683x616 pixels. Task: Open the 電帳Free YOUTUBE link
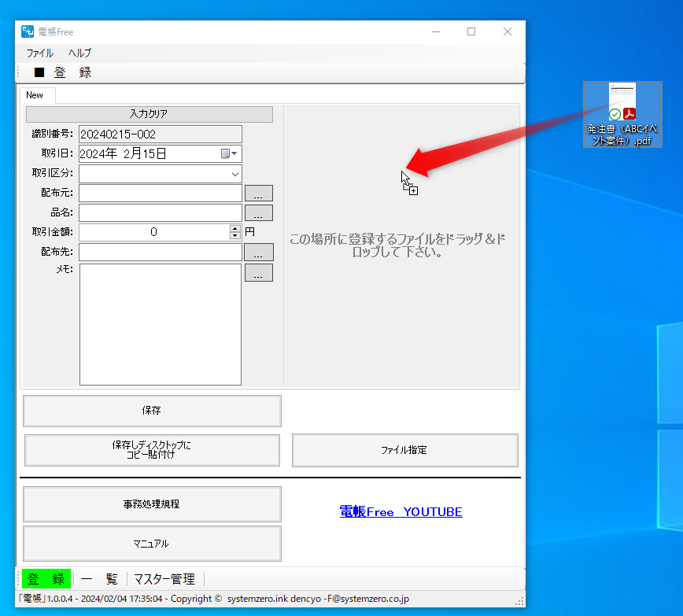[x=401, y=511]
